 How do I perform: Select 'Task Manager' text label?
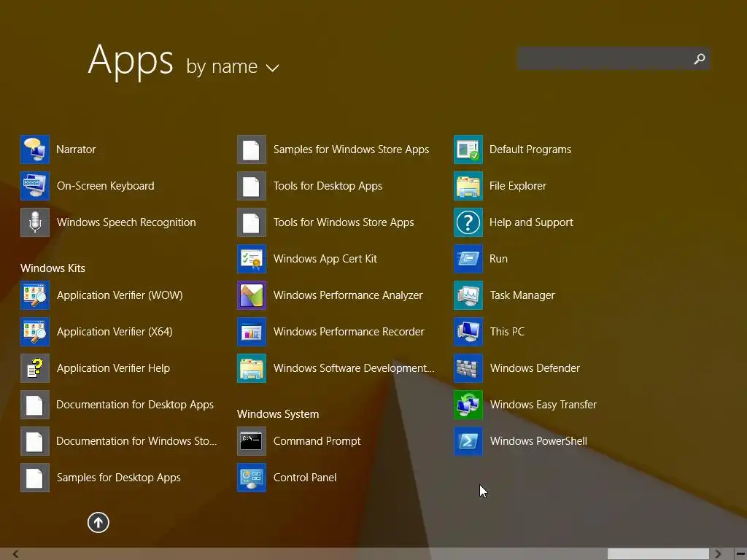(522, 295)
